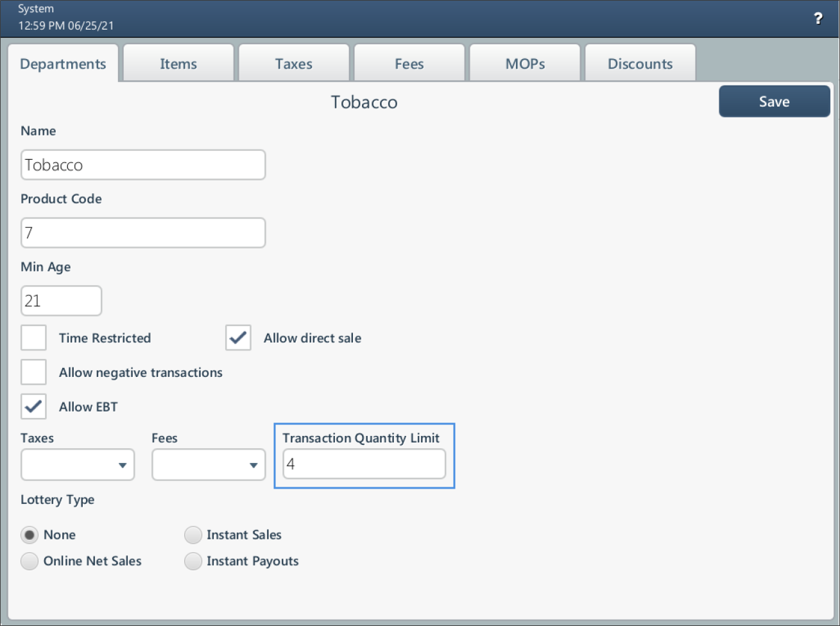Edit the Transaction Quantity Limit value
The image size is (840, 626).
(x=364, y=464)
